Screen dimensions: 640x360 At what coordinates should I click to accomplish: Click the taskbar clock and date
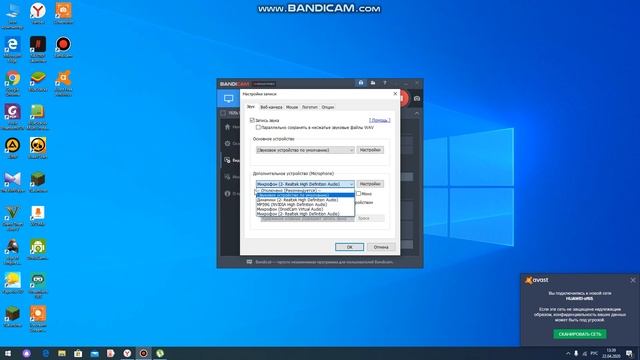click(611, 353)
